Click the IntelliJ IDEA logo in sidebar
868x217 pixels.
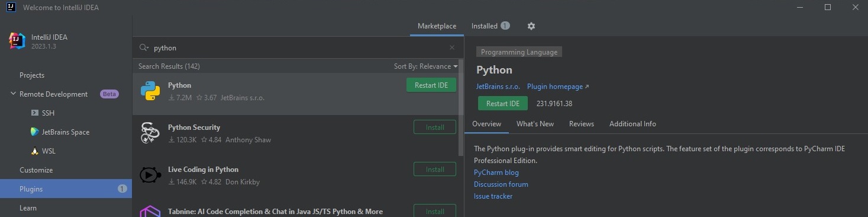point(17,41)
